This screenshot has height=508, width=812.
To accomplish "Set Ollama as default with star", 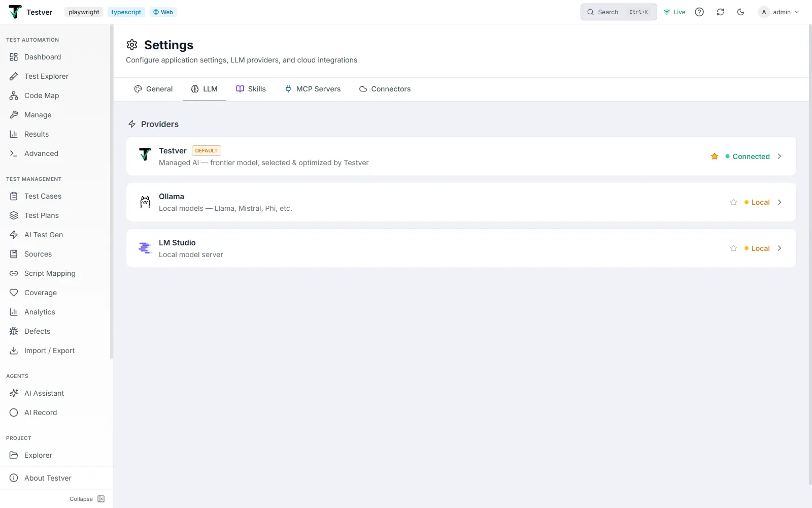I will (733, 202).
